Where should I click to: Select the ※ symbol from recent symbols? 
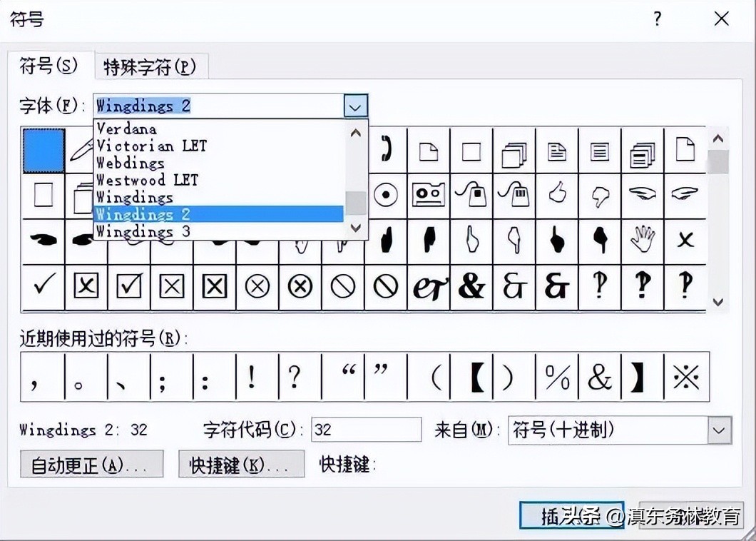(x=685, y=377)
